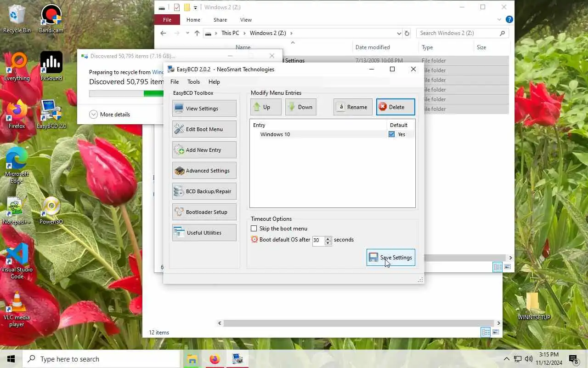Open Explorer Help question icon

[x=509, y=20]
